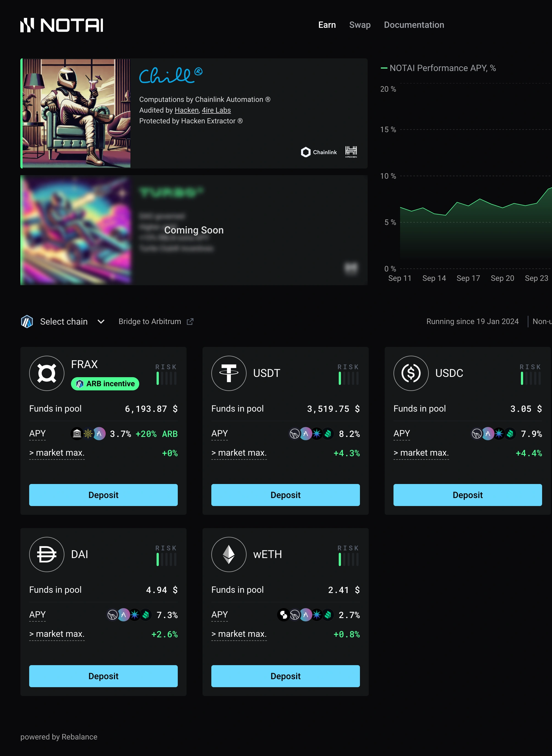The image size is (552, 756).
Task: Click Running since 19 Jan 2024 text
Action: tap(472, 322)
